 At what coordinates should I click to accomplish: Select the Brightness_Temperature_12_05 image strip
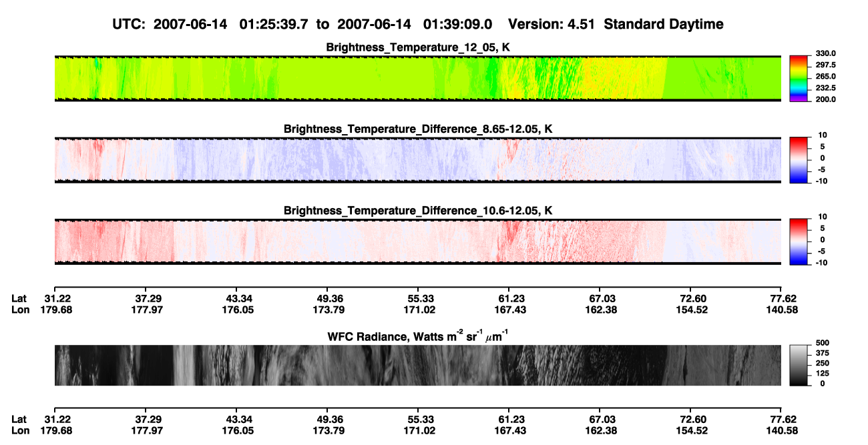(418, 78)
